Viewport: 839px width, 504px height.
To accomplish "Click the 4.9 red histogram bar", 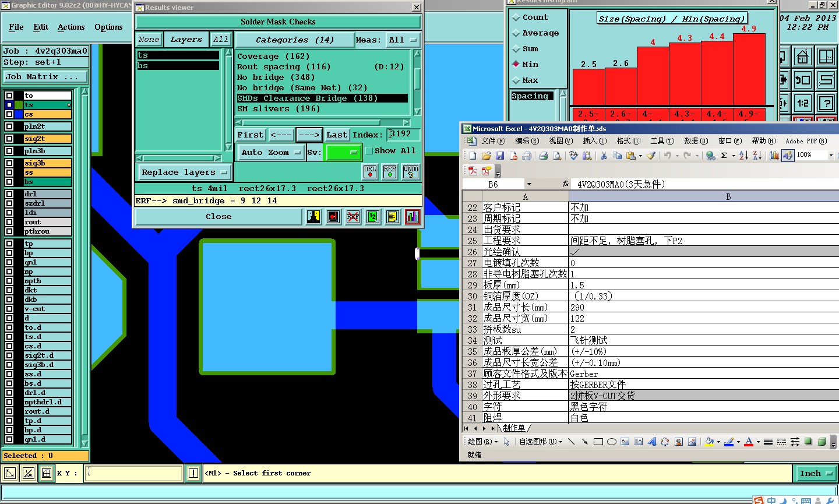I will pyautogui.click(x=749, y=69).
